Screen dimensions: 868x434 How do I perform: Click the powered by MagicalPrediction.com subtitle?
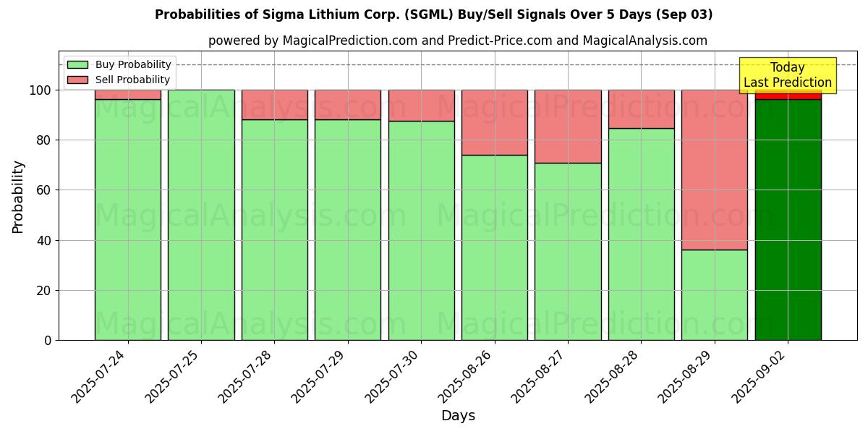457,41
